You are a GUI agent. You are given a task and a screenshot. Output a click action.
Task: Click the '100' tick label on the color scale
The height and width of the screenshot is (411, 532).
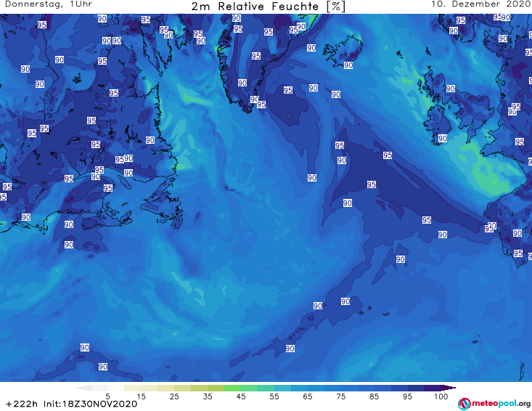441,396
